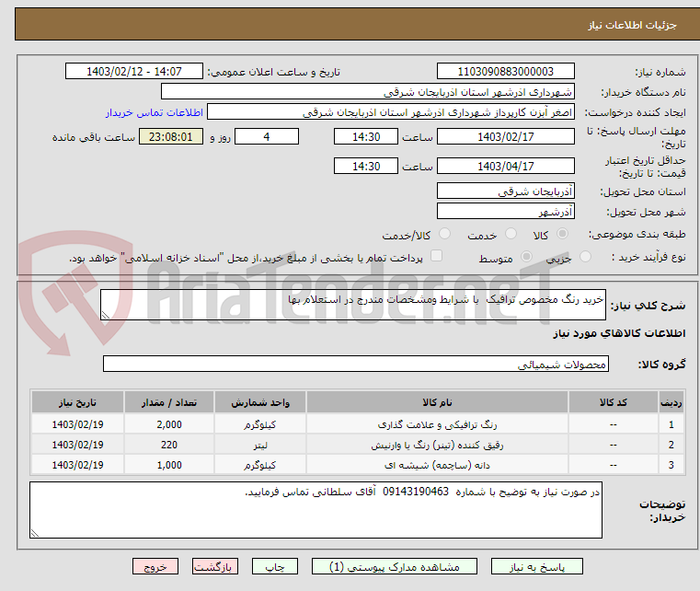
Task: Select the جزیی purchase type radio
Action: (585, 257)
